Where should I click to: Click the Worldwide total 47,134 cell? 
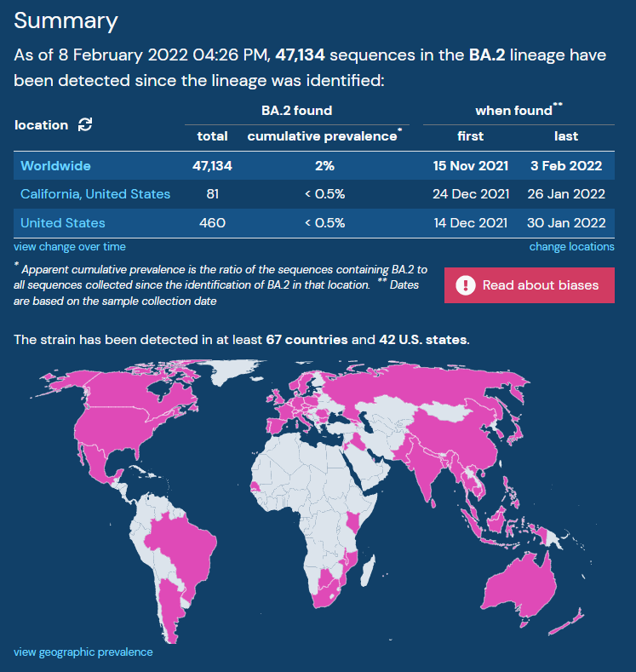(212, 165)
